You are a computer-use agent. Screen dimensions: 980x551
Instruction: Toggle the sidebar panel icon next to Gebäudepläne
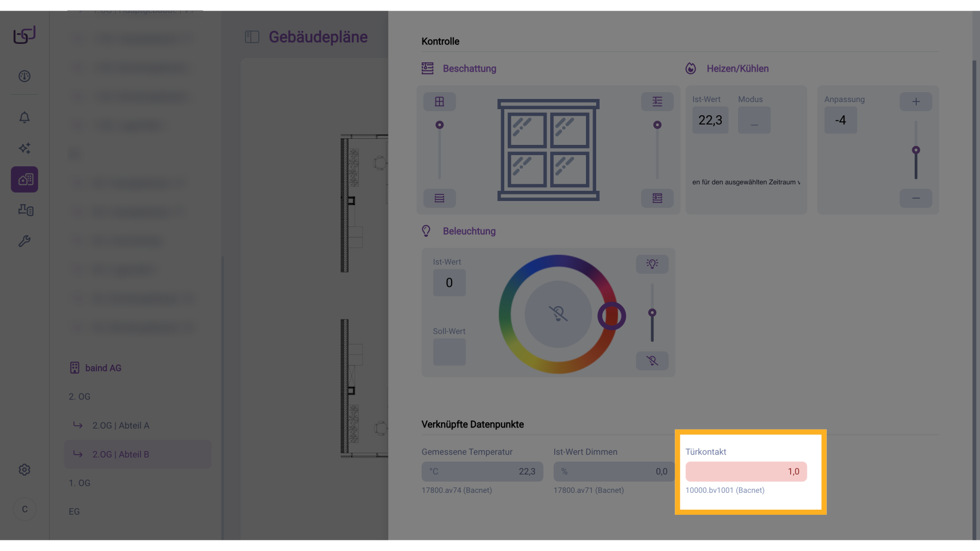pyautogui.click(x=252, y=37)
